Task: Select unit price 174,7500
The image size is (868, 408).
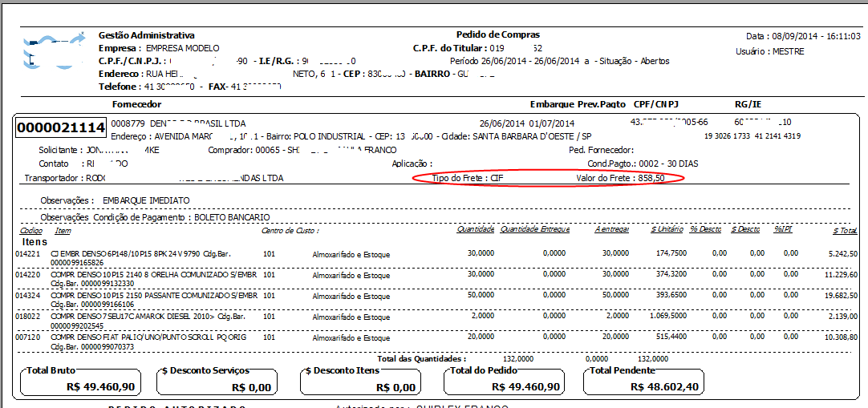Action: click(671, 253)
